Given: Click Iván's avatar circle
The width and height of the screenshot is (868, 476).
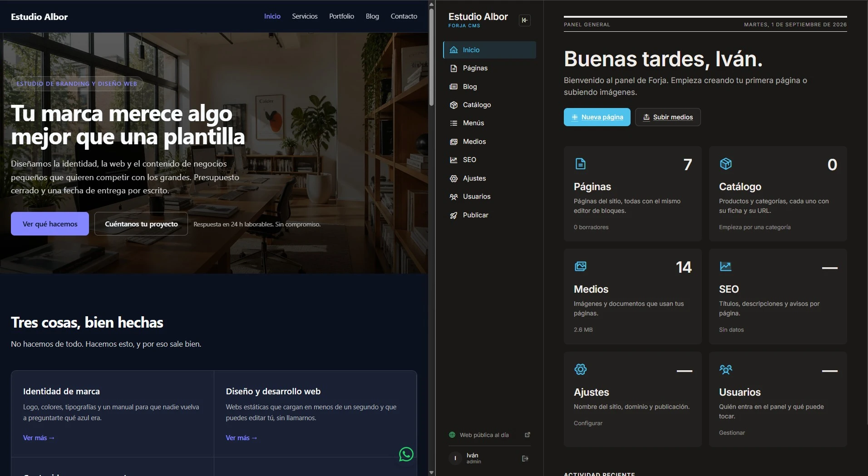Looking at the screenshot, I should (455, 458).
